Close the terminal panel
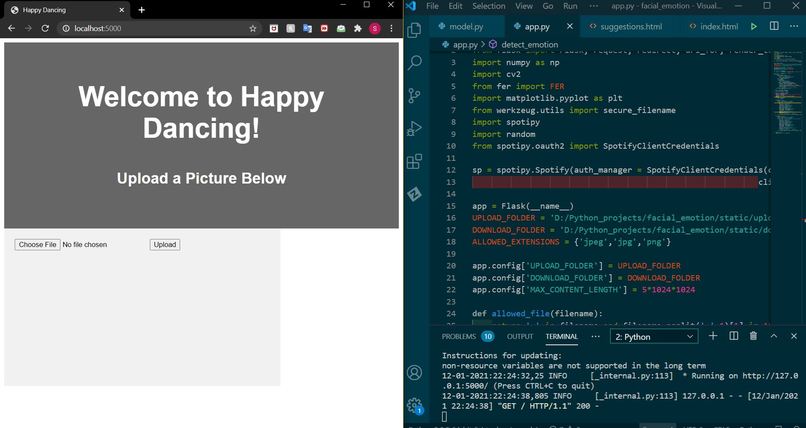806x428 pixels. (x=794, y=336)
